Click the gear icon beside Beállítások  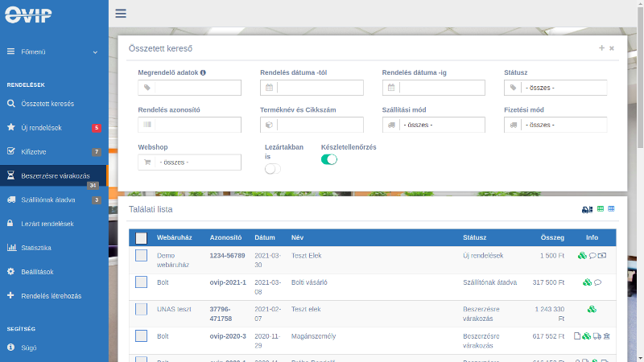coord(10,271)
